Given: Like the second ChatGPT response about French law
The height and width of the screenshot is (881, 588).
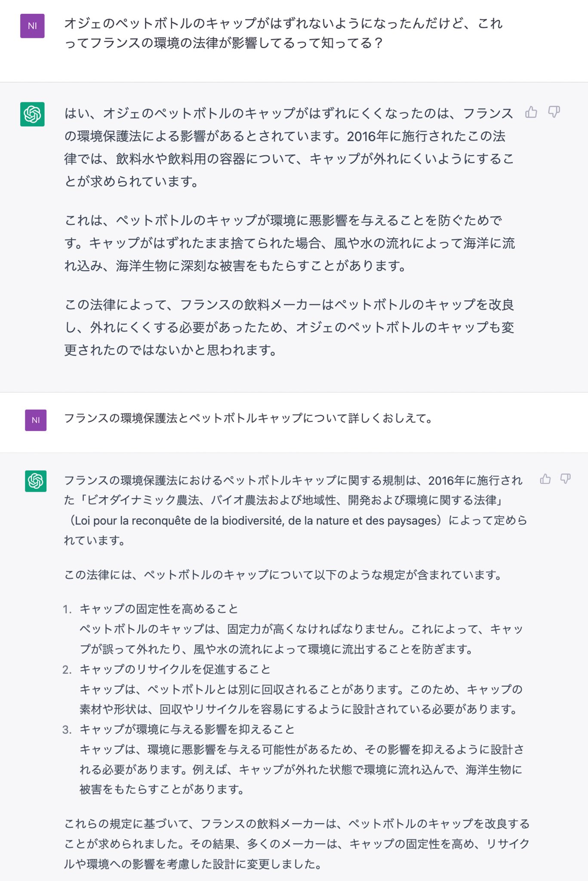Looking at the screenshot, I should point(545,479).
